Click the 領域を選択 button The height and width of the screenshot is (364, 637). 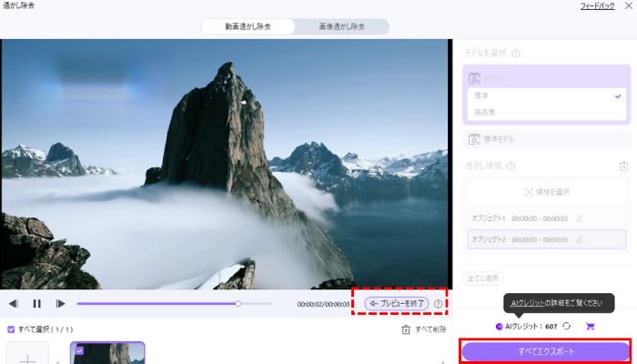point(547,192)
